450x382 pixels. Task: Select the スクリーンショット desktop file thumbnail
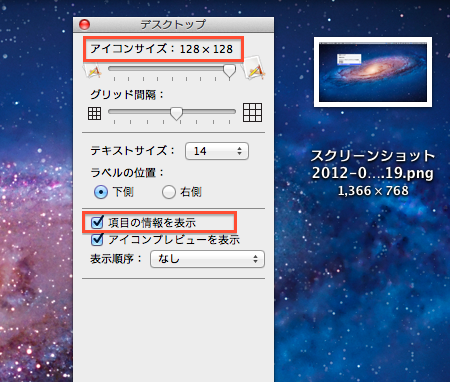pyautogui.click(x=373, y=72)
